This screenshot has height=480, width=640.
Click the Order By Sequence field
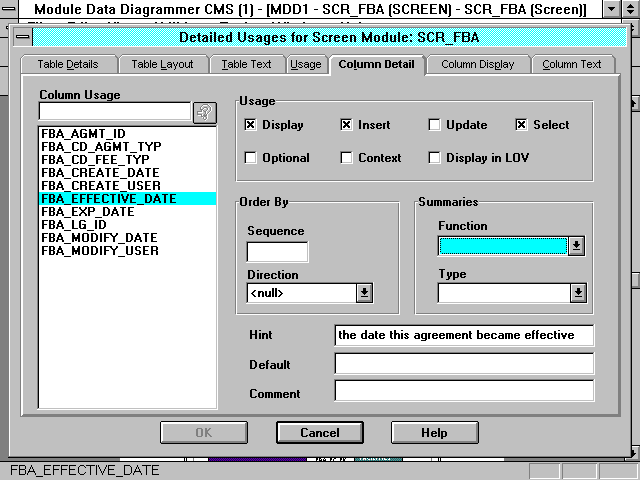click(x=277, y=252)
